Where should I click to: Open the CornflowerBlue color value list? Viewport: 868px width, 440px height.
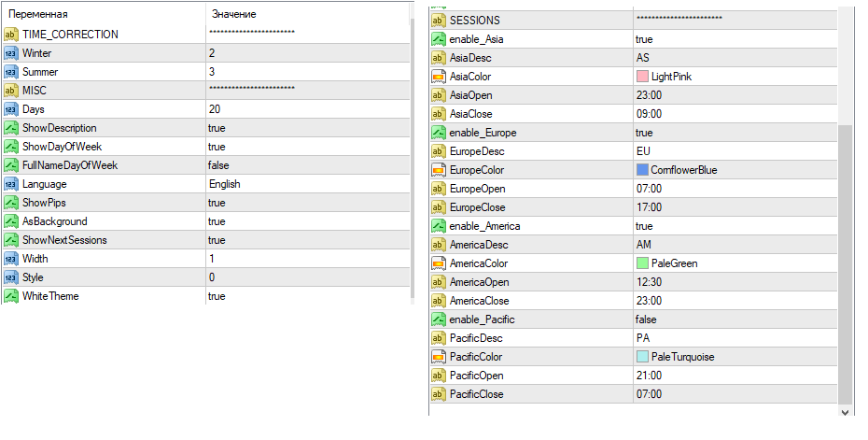[683, 170]
